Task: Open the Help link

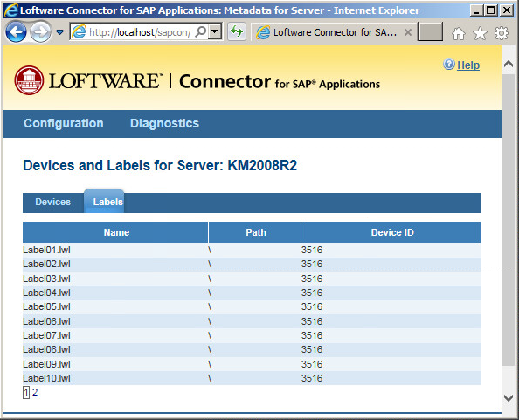Action: point(468,65)
